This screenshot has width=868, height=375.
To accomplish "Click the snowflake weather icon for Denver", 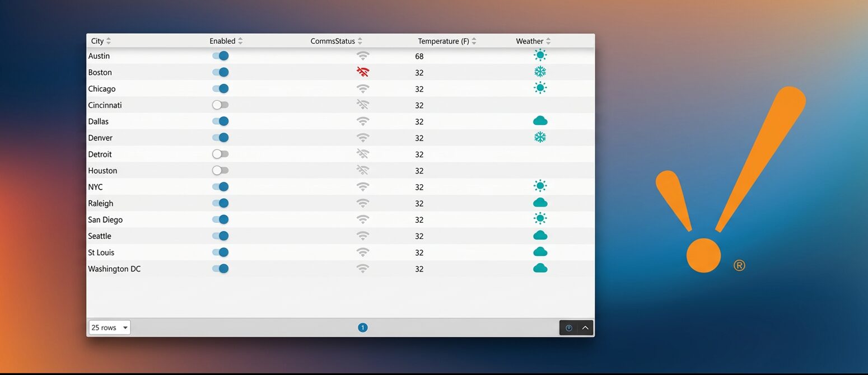I will click(x=540, y=138).
